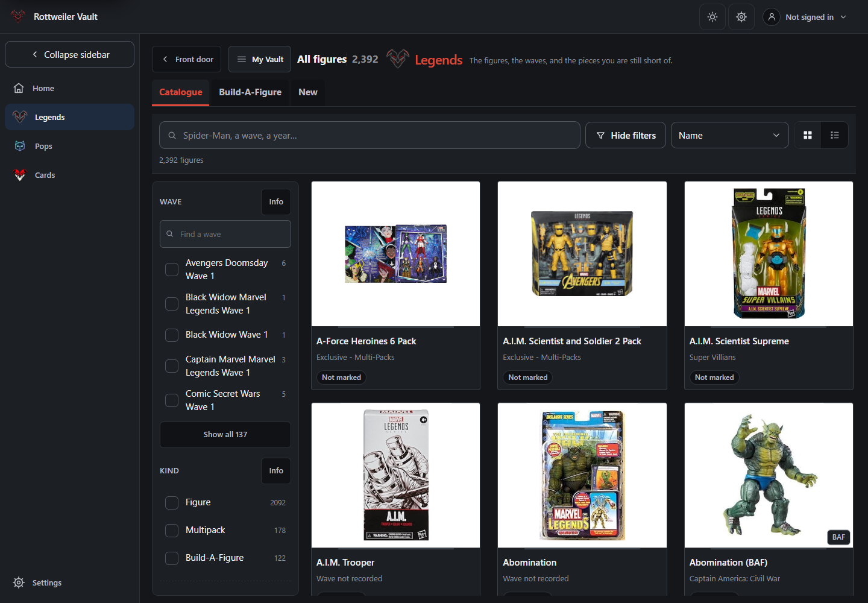Switch to the Catalogue tab
868x603 pixels.
click(181, 92)
